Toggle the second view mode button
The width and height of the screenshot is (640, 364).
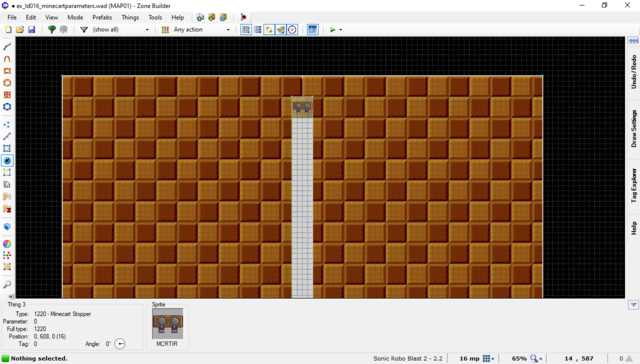pos(258,29)
